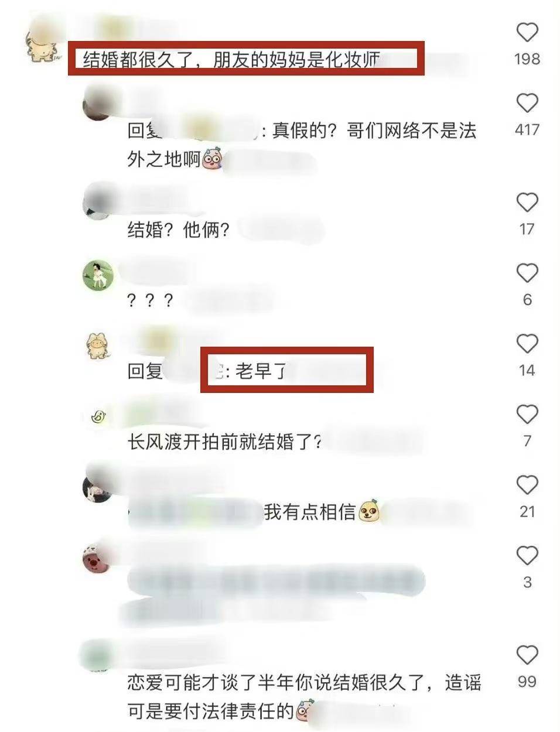The width and height of the screenshot is (560, 732).
Task: Tap the '真假的？哥们网络不是法外之地啊' reply
Action: point(302,145)
